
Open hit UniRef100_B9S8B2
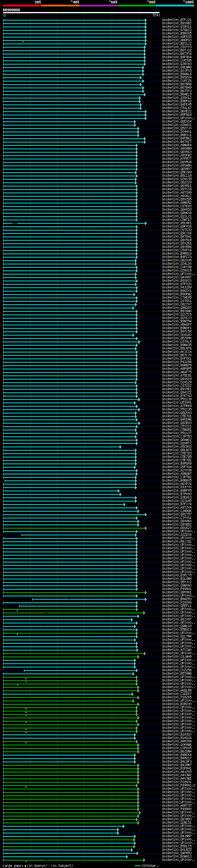177,23
